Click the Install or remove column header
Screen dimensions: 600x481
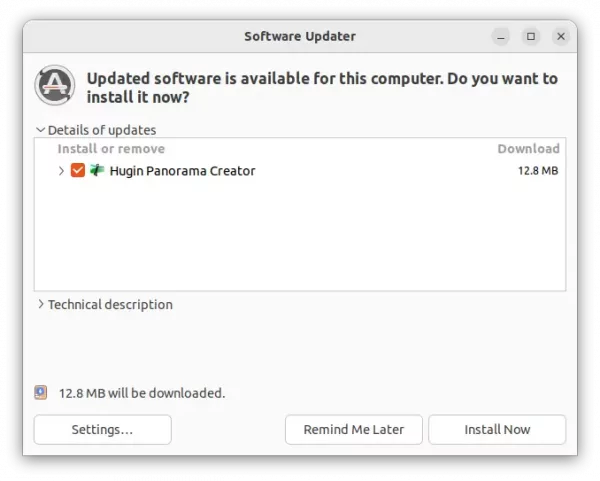click(111, 149)
